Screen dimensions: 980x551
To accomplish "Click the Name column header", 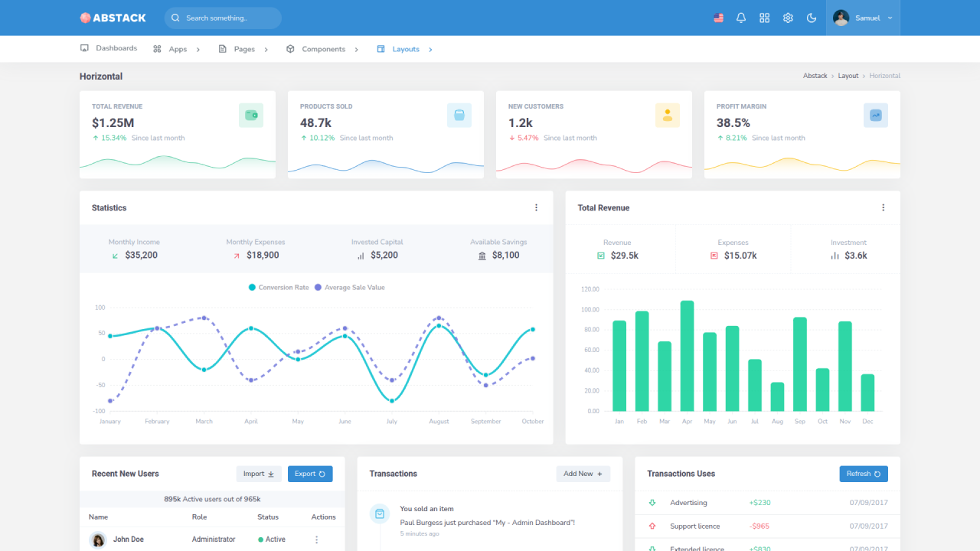I will tap(98, 517).
